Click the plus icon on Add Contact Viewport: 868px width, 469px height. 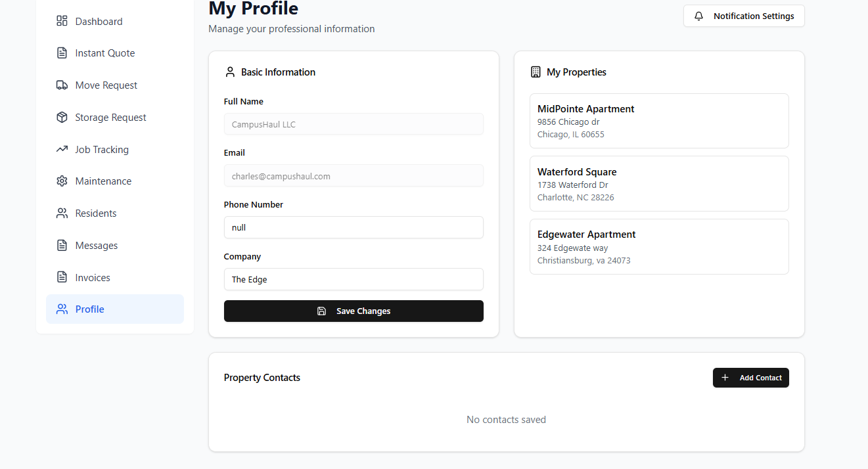coord(725,378)
